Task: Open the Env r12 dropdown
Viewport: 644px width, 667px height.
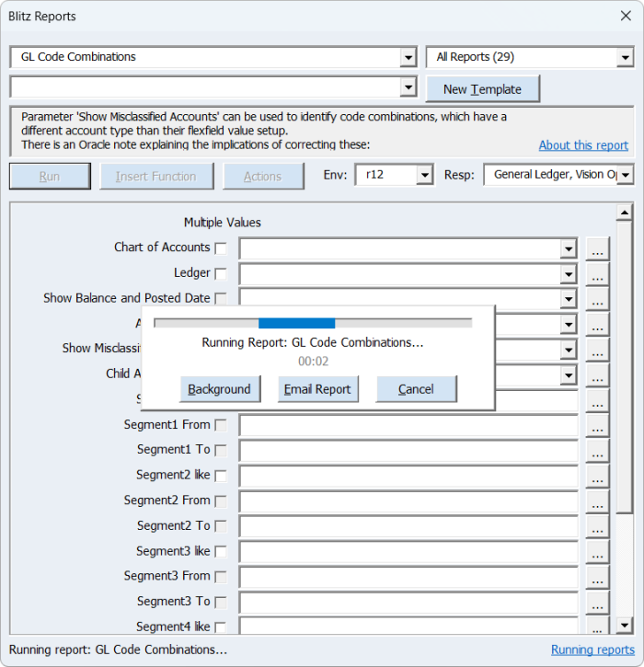Action: tap(424, 175)
